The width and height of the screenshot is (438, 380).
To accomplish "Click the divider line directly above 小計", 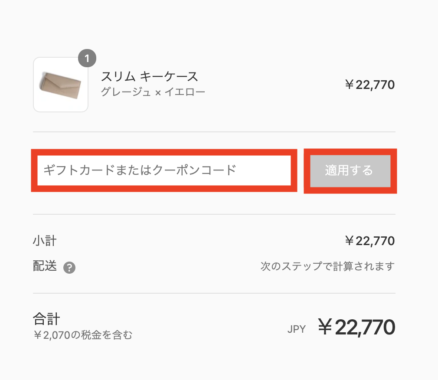I will (x=214, y=214).
